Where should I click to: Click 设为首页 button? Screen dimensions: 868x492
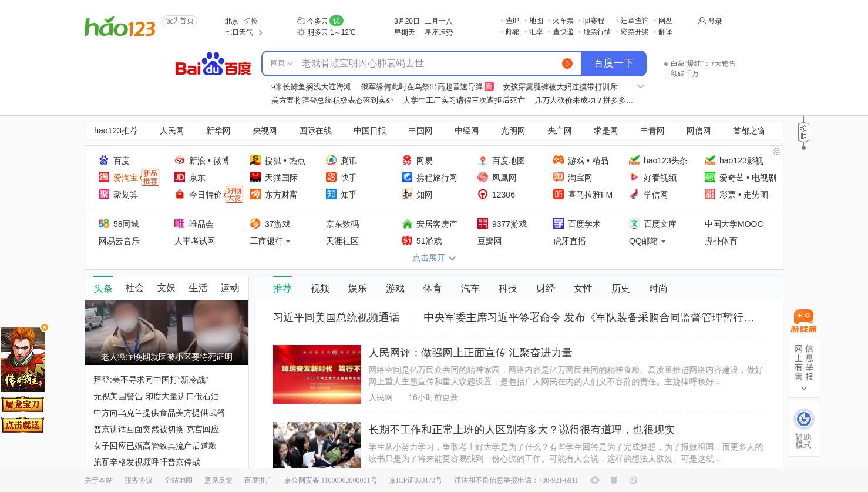point(179,21)
